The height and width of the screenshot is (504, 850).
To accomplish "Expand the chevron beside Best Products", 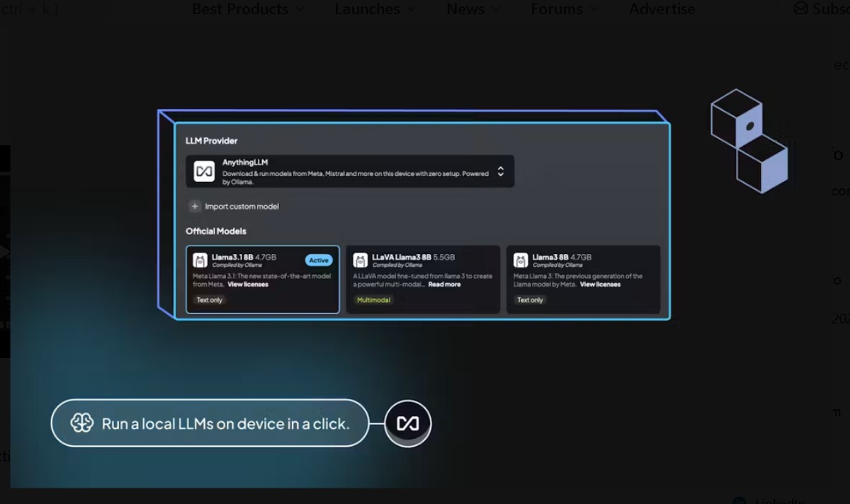I will pos(299,10).
